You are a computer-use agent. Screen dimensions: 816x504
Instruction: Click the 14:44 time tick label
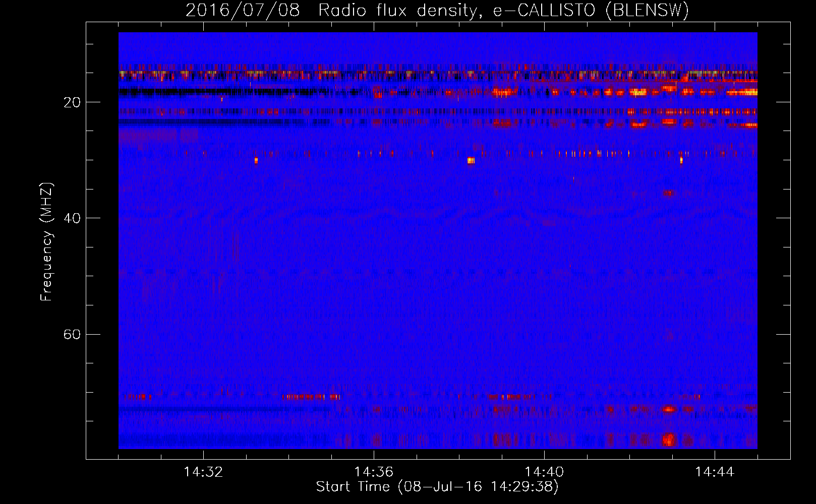pos(715,472)
